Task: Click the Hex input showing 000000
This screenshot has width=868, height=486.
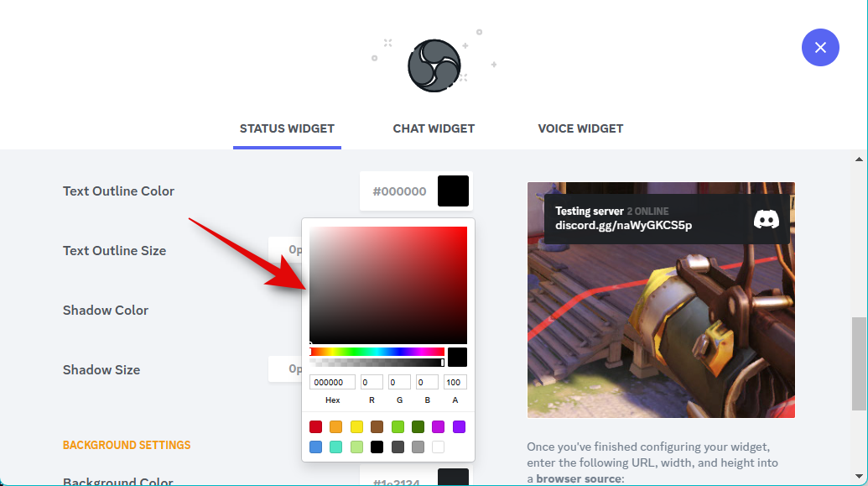Action: point(332,383)
